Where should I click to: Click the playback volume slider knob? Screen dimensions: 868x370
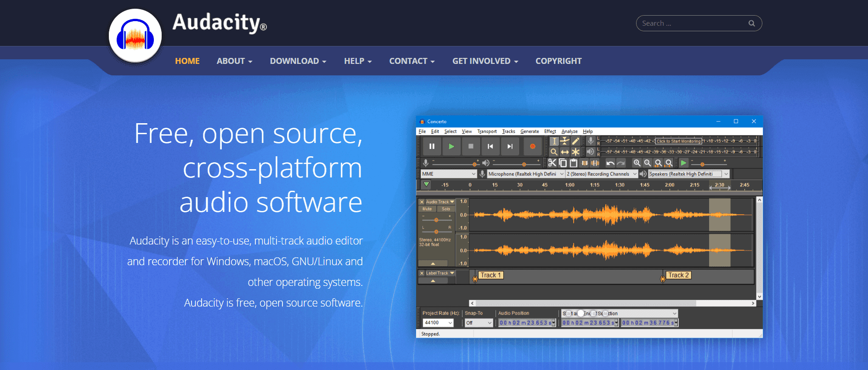[524, 164]
